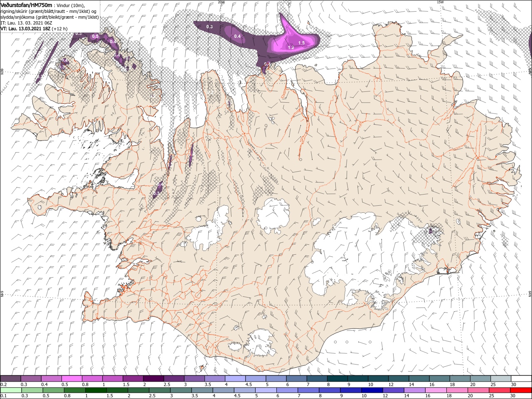Viewport: 532px width, 399px height.
Task: Click the 0.5 contour label over Westfjords
Action: pyautogui.click(x=95, y=36)
